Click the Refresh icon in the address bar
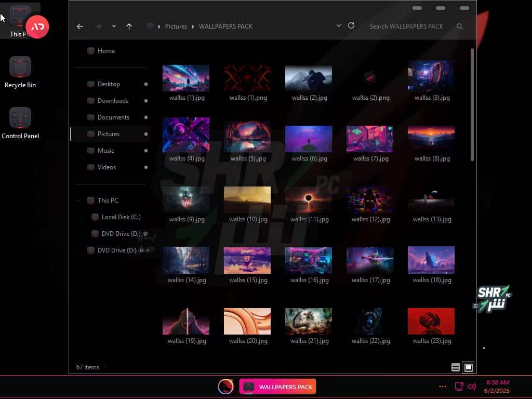Image resolution: width=532 pixels, height=399 pixels. coord(352,26)
